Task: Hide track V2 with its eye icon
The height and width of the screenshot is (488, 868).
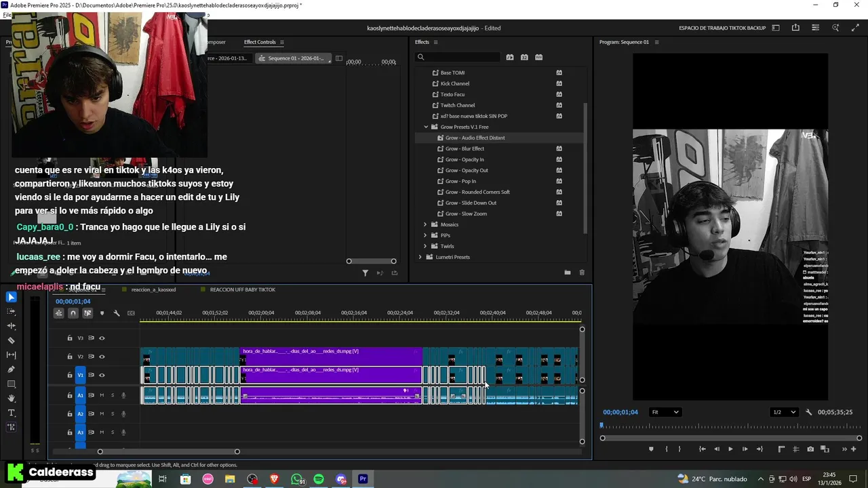Action: pos(102,357)
